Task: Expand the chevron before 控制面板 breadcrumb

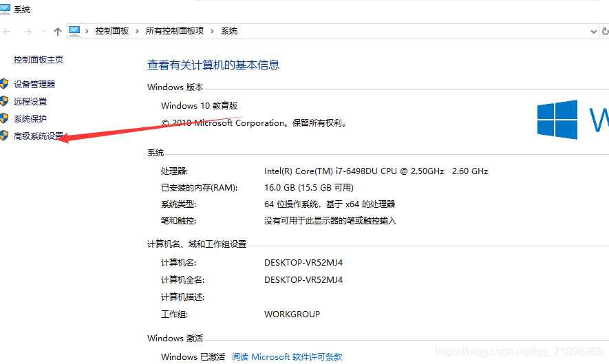Action: [87, 31]
